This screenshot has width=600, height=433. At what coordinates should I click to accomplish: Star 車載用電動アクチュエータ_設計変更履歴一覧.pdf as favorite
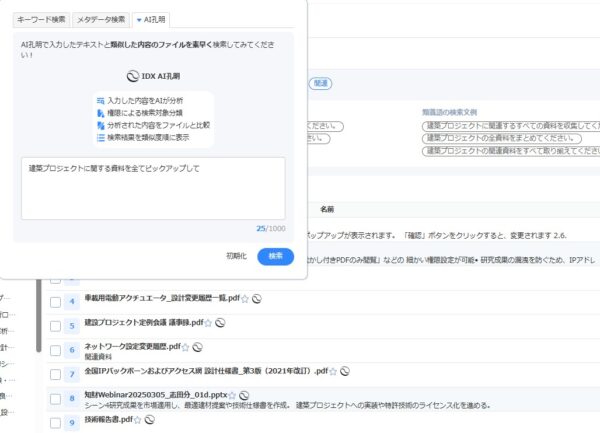[x=245, y=299]
